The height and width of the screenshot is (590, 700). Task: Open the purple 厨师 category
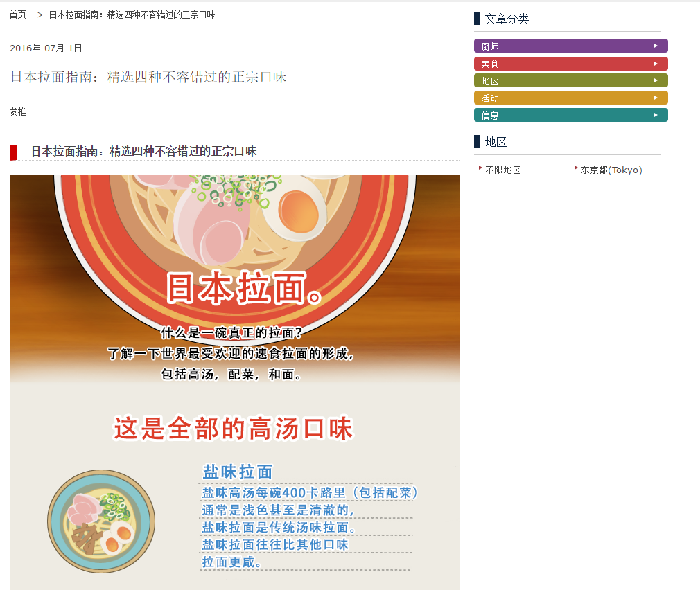pos(570,46)
